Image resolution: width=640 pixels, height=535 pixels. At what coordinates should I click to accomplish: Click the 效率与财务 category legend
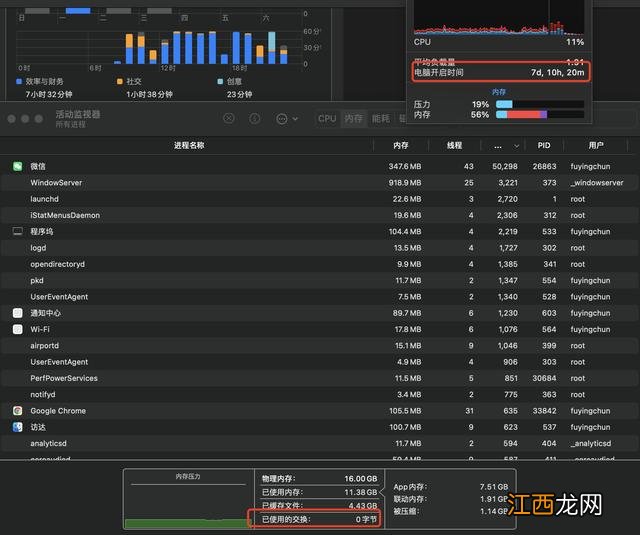point(40,82)
